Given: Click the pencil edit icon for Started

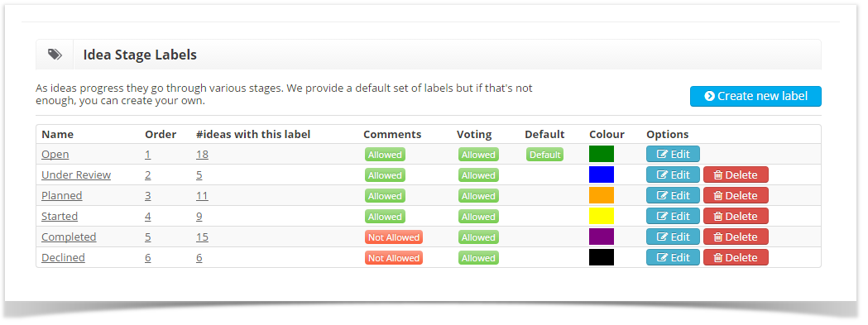Looking at the screenshot, I should 662,217.
